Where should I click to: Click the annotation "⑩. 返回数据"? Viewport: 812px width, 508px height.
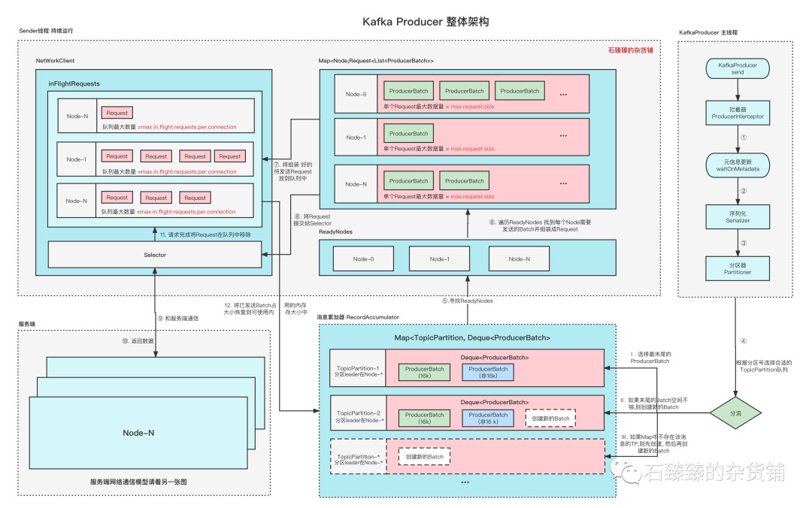[x=138, y=340]
